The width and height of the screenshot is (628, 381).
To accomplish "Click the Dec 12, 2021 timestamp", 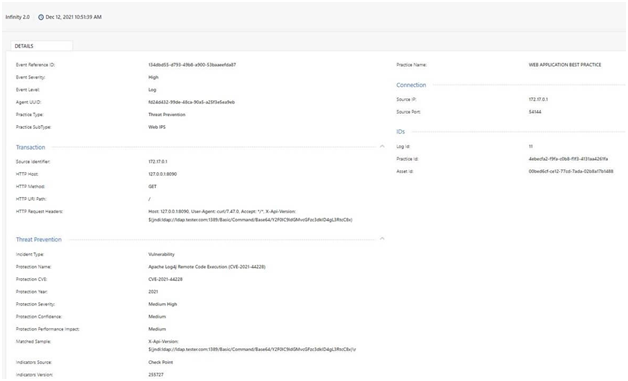I will pyautogui.click(x=73, y=17).
